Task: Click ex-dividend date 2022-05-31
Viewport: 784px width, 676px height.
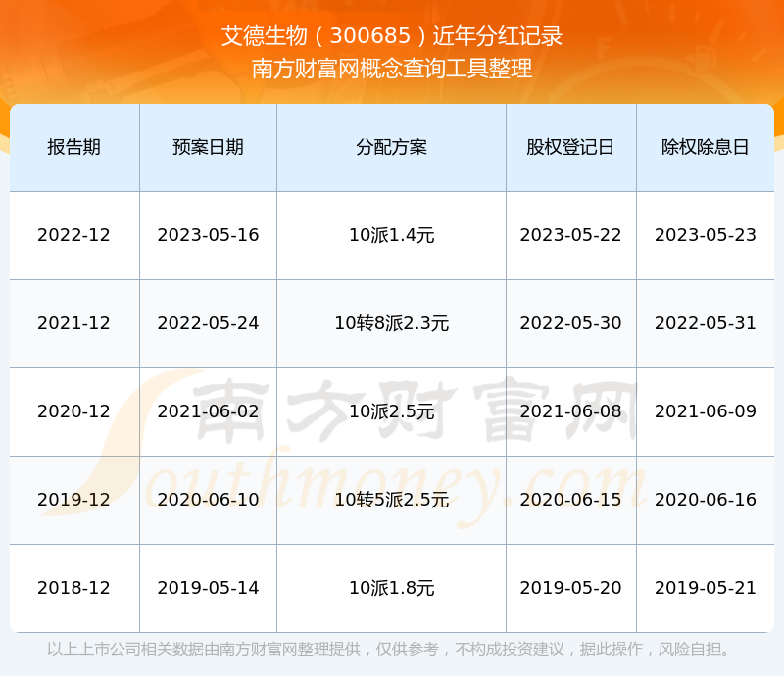Action: 705,323
